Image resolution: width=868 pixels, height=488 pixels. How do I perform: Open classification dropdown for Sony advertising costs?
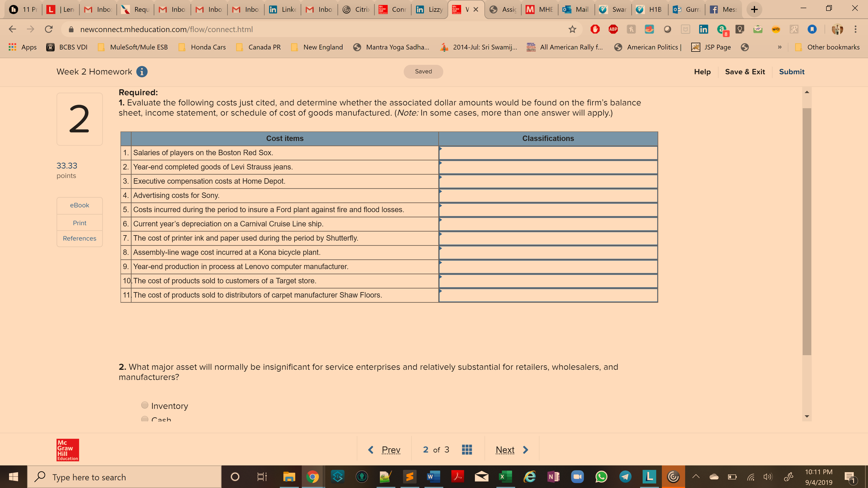tap(548, 196)
